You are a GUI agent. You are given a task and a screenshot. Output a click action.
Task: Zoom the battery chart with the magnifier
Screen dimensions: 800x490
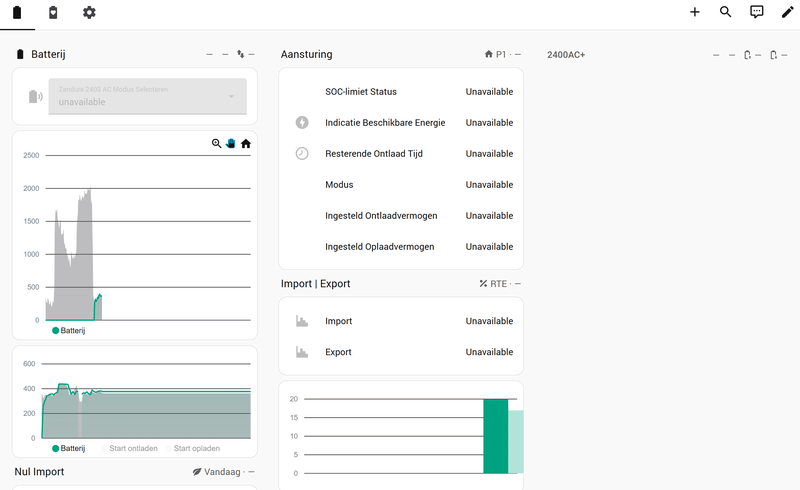(217, 144)
